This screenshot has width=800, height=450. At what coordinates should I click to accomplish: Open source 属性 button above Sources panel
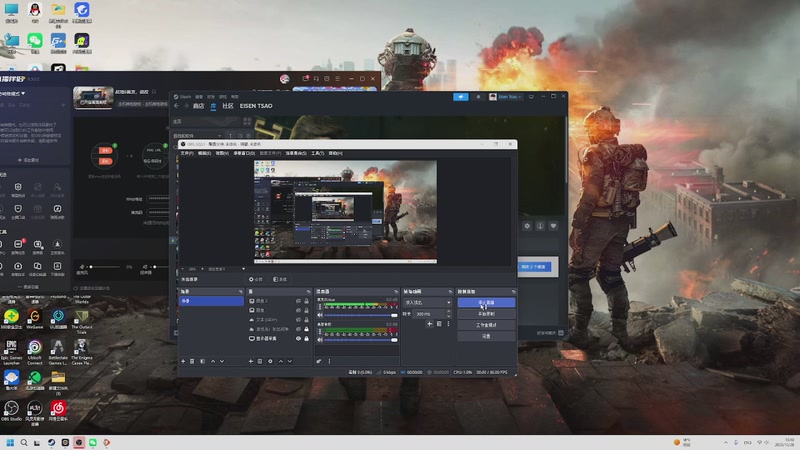tap(256, 279)
